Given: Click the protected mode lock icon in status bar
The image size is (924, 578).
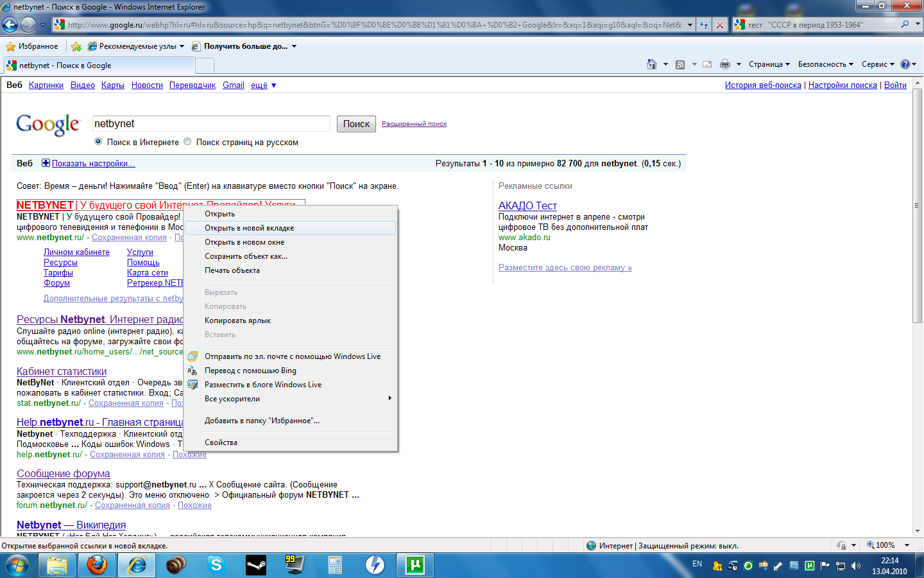Looking at the screenshot, I should 841,545.
